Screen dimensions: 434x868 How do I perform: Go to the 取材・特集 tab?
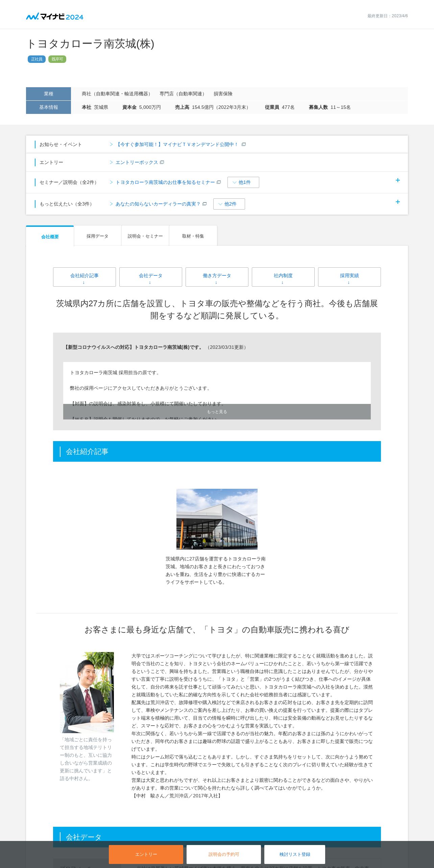point(193,236)
